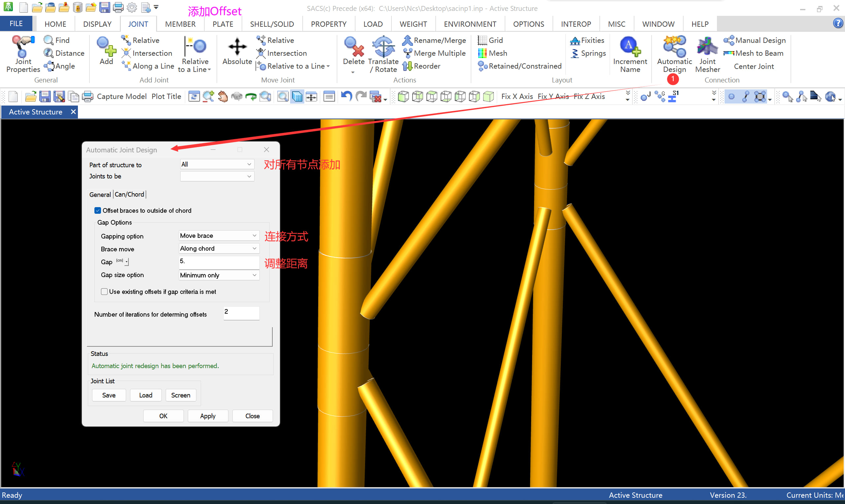Open the Gap size option dropdown
This screenshot has width=845, height=504.
tap(254, 275)
